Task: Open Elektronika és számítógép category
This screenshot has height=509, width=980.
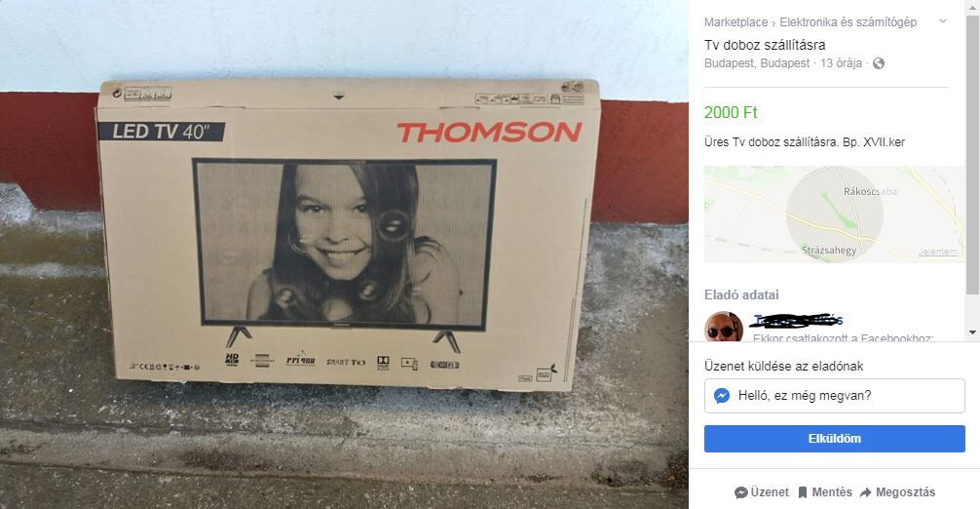Action: (x=848, y=21)
